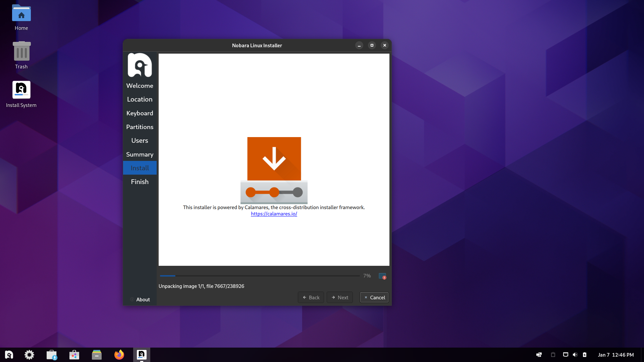Open the volume tray icon
The image size is (644, 362).
[575, 355]
